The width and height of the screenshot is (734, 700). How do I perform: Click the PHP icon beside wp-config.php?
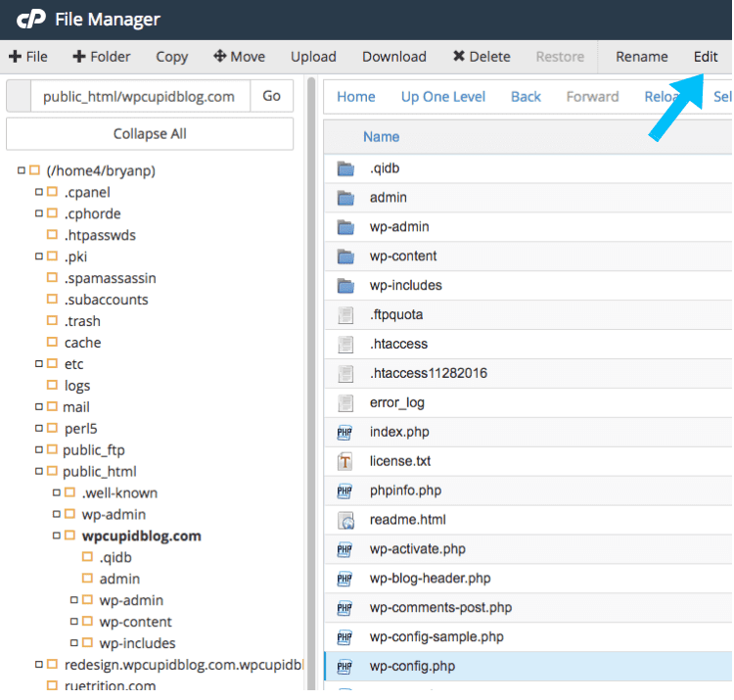pos(344,667)
